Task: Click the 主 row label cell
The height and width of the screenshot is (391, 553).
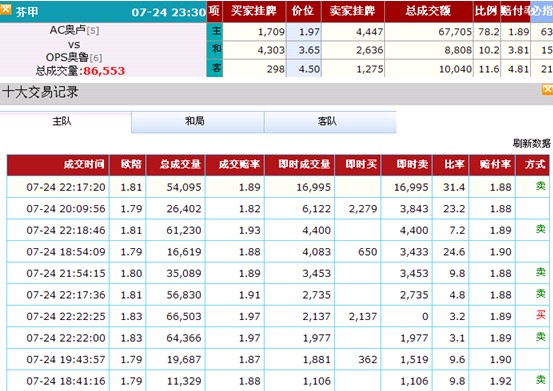Action: click(x=215, y=32)
